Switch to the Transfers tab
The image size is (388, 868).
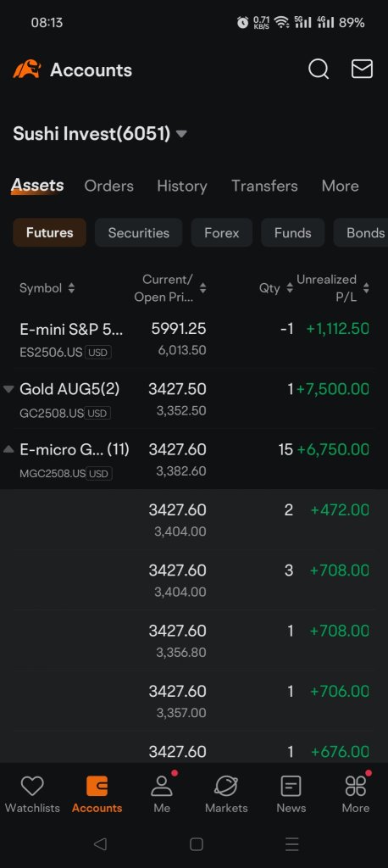point(264,186)
